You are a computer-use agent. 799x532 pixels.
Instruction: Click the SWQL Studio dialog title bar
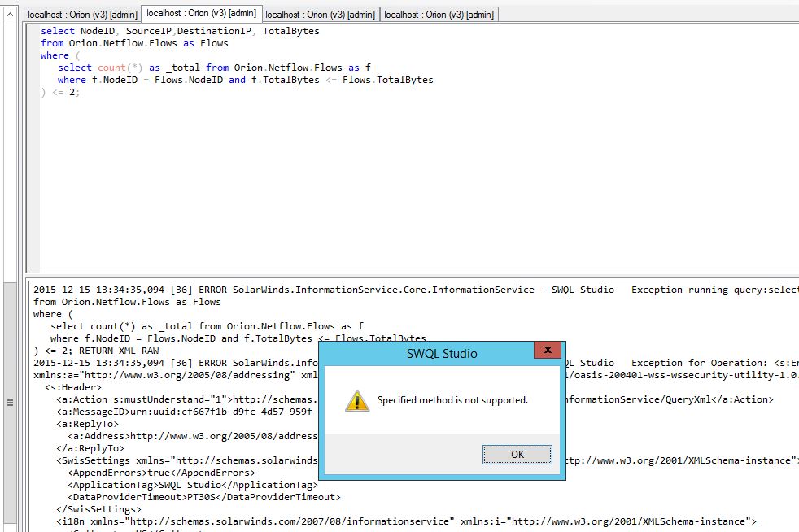pyautogui.click(x=442, y=354)
